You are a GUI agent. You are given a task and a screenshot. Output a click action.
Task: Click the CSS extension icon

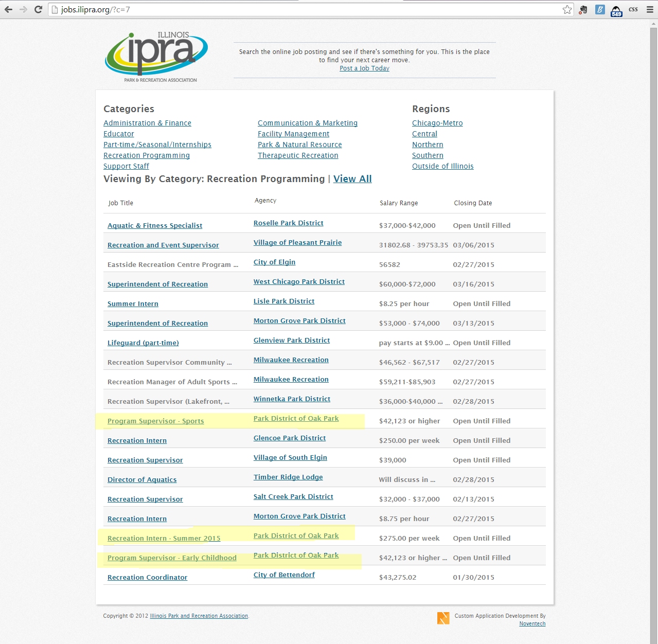point(633,9)
